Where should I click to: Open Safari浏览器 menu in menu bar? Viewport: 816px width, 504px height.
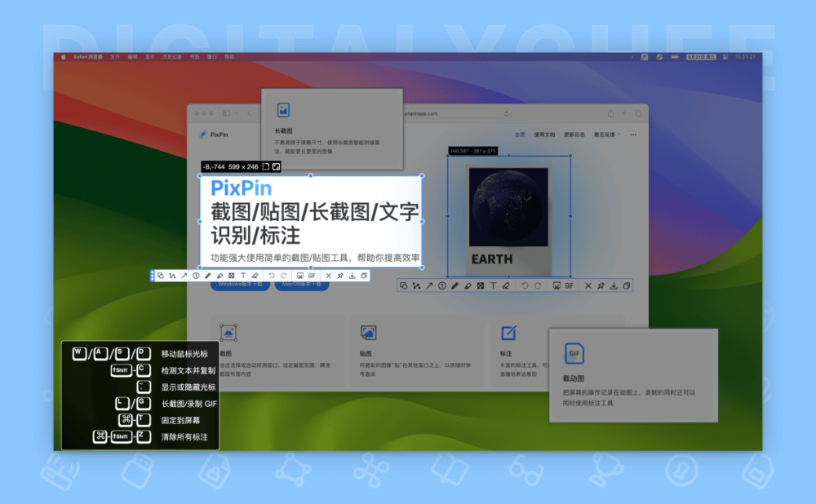(x=87, y=57)
